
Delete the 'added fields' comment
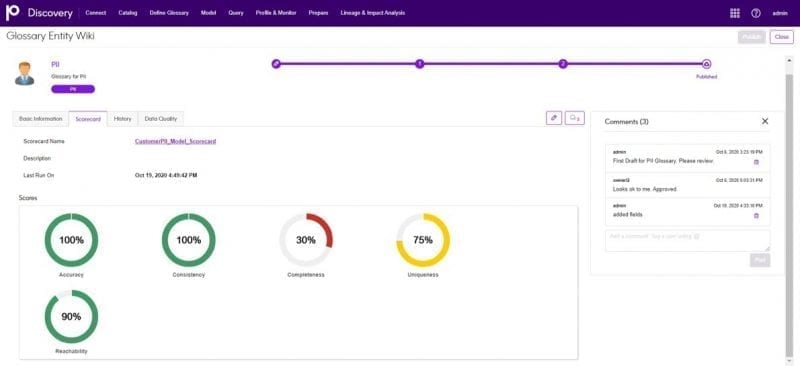[756, 215]
